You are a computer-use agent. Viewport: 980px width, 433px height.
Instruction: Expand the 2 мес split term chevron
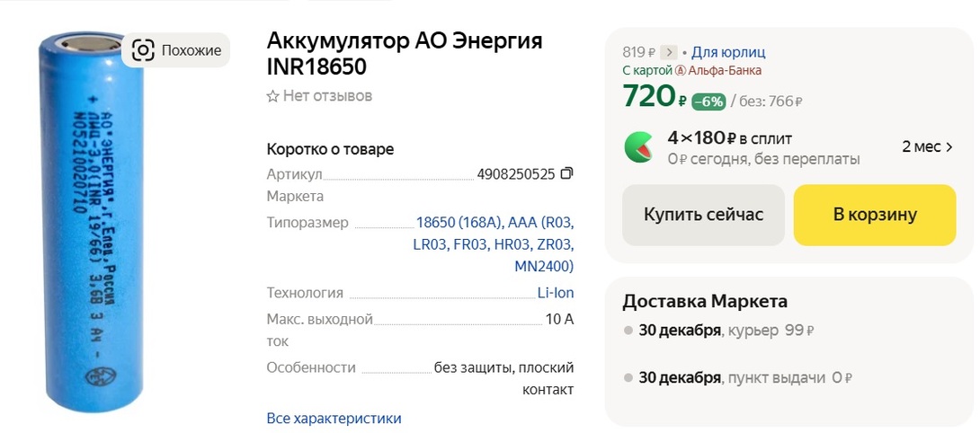click(949, 147)
